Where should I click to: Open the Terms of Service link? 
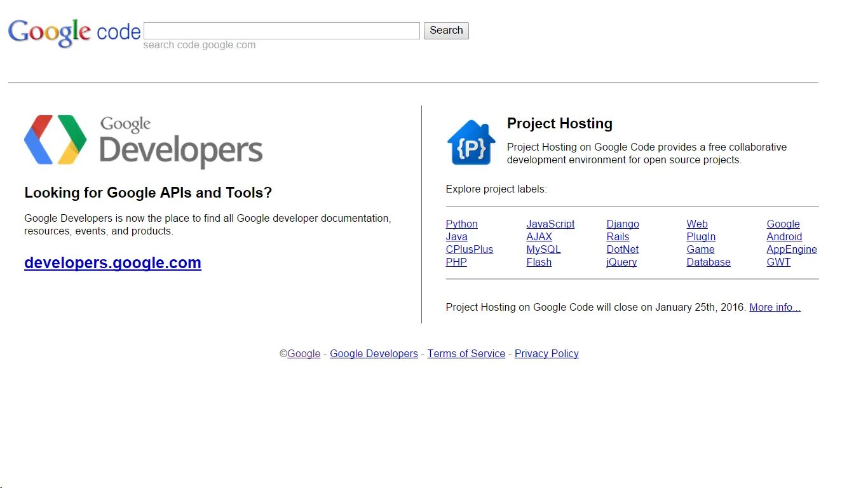[466, 353]
